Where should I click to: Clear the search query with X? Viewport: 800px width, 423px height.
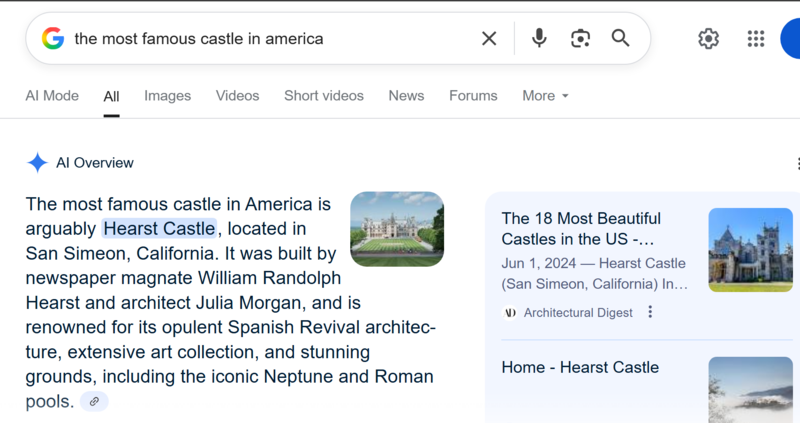[489, 38]
